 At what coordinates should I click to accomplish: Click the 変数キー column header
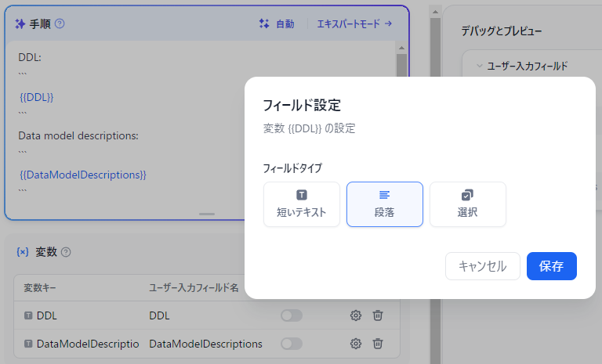(x=39, y=287)
